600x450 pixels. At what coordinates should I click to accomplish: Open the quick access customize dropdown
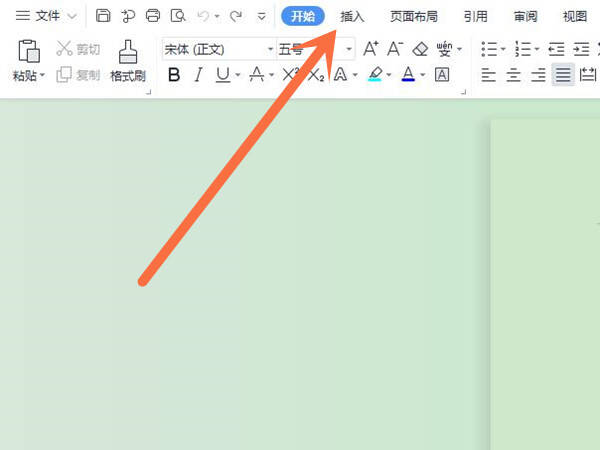coord(261,16)
